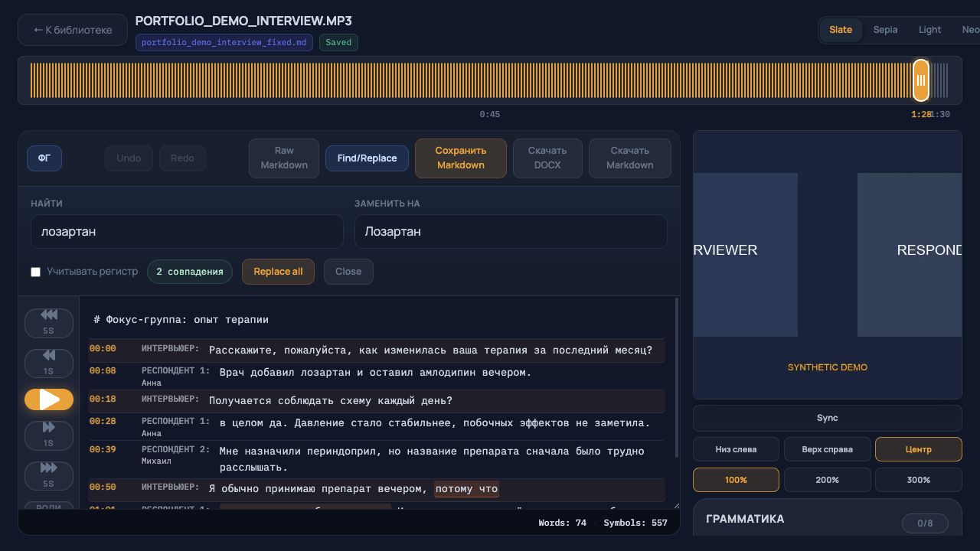Select the Sepia theme

coord(885,30)
